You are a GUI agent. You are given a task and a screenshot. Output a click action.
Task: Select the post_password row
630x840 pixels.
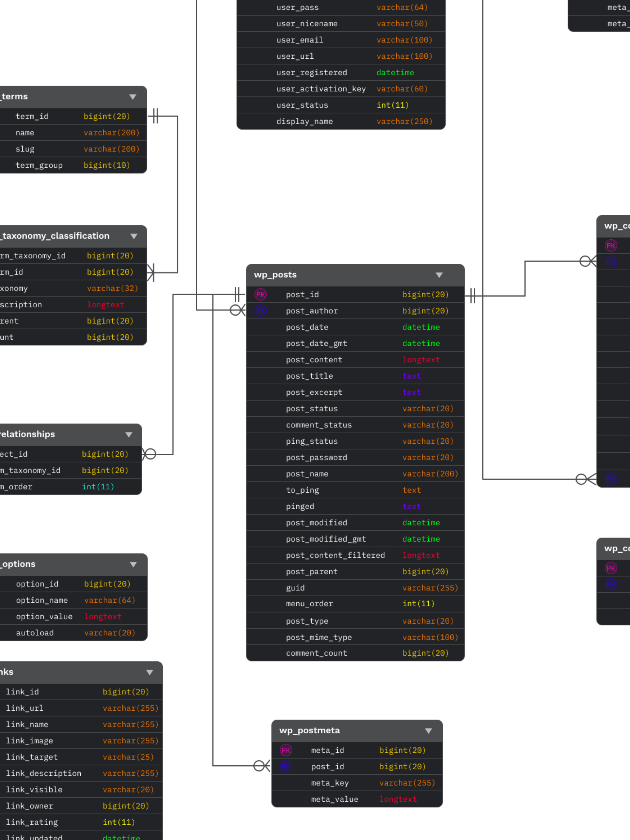tap(355, 458)
